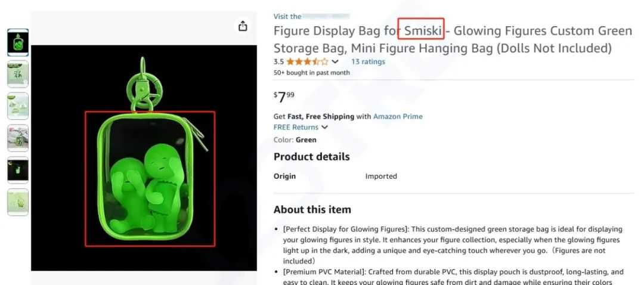The height and width of the screenshot is (285, 644).
Task: Select the third product thumbnail
Action: 18,106
